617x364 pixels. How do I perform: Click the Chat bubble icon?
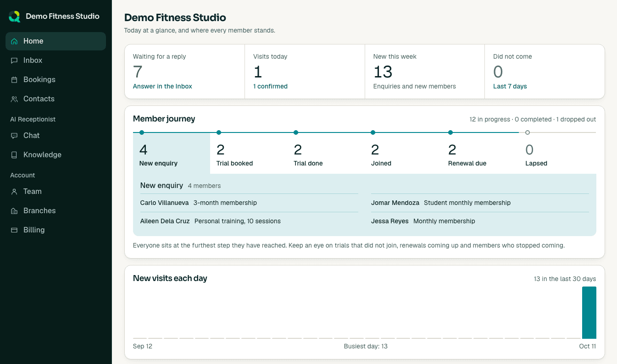pos(15,136)
